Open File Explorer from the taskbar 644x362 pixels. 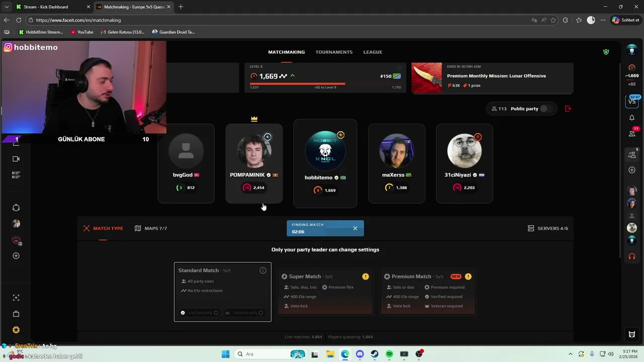coord(330,354)
